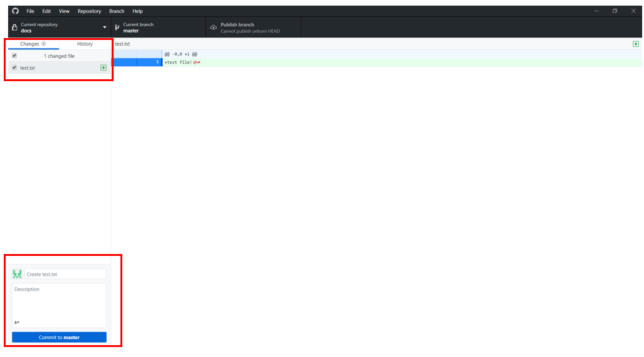
Task: Click the commit summary field 'Create test.txt'
Action: [x=65, y=274]
